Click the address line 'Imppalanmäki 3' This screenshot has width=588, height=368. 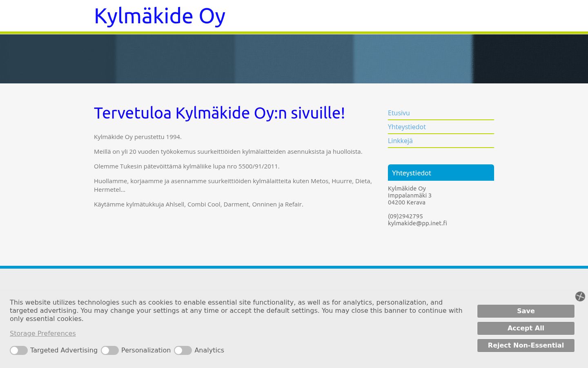click(x=410, y=195)
